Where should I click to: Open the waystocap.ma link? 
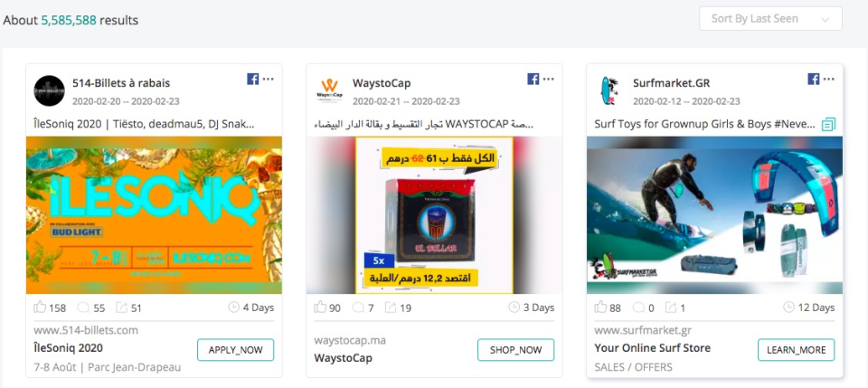coord(350,340)
